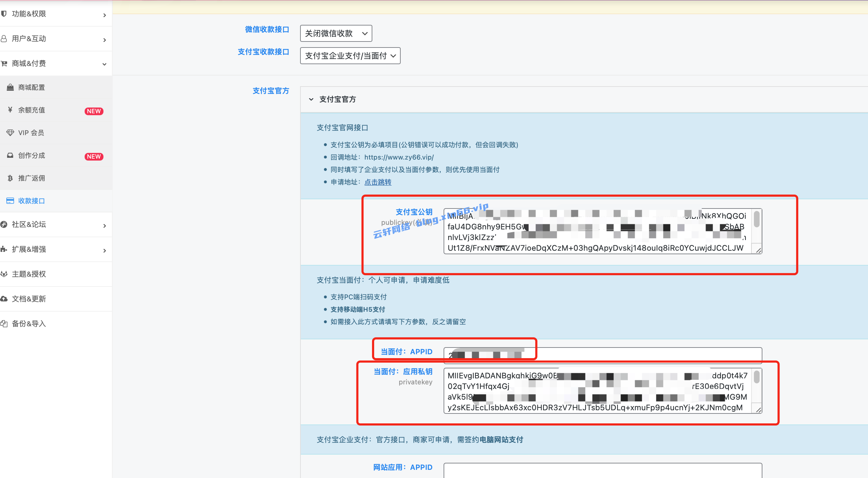
Task: Click the cart icon beside 商城&付费
Action: 4,63
